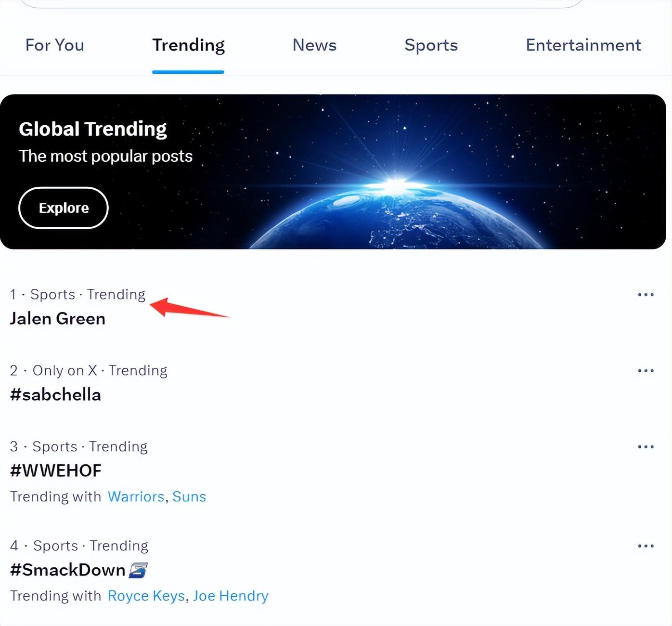This screenshot has width=672, height=626.
Task: Click the SmackDown logo emoji icon
Action: pyautogui.click(x=138, y=570)
